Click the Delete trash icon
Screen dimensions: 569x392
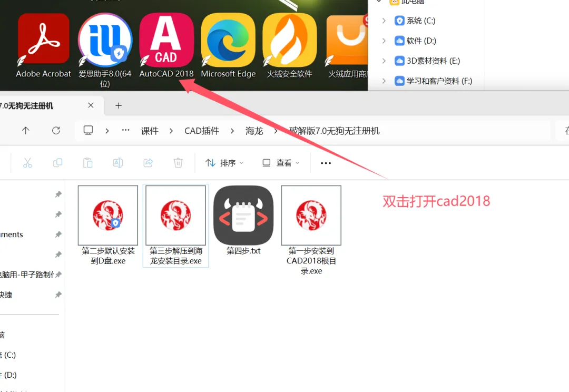[x=178, y=163]
